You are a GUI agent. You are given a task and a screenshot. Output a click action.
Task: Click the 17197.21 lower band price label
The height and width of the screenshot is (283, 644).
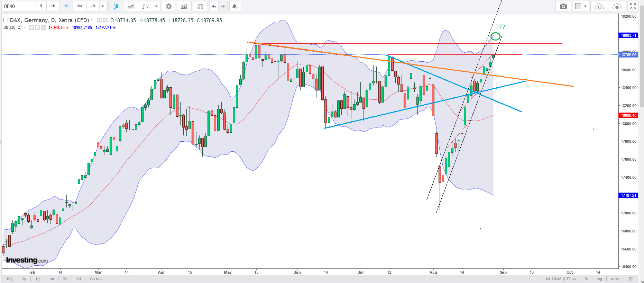coord(628,195)
